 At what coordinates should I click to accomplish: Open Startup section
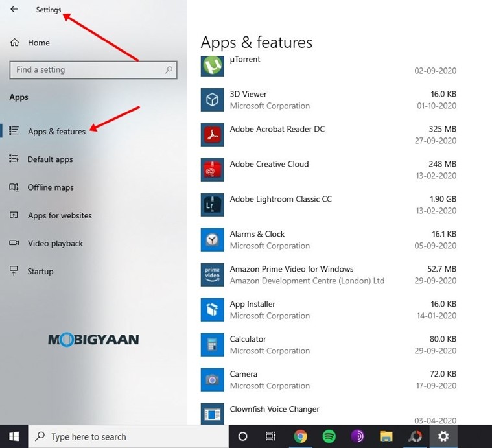pyautogui.click(x=40, y=272)
